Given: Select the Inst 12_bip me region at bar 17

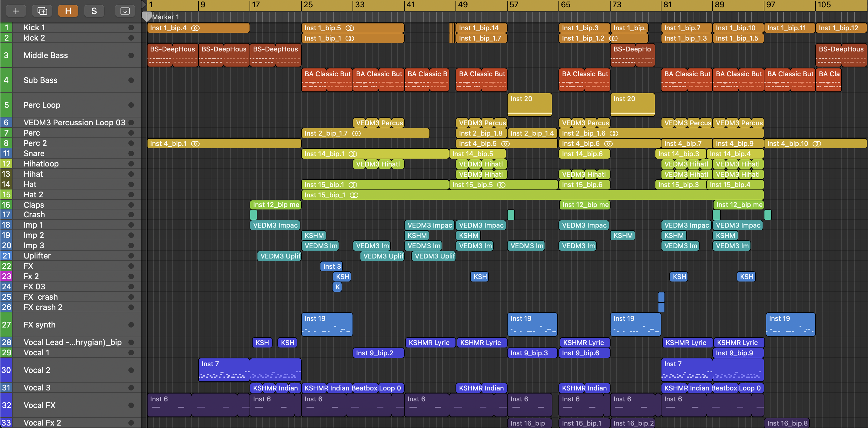Looking at the screenshot, I should point(275,205).
